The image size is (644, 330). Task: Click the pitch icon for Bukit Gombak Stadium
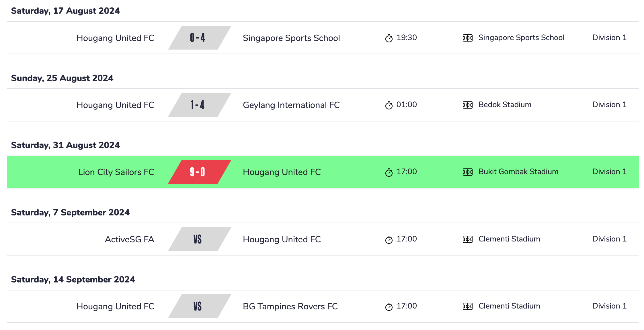(x=467, y=172)
